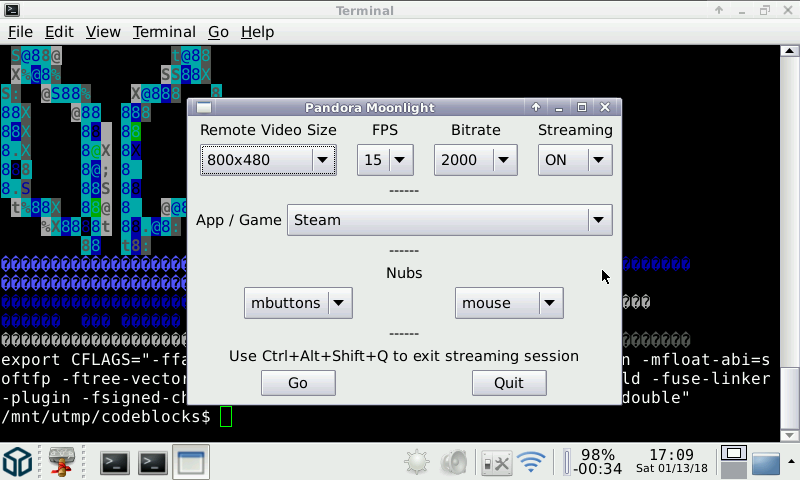This screenshot has height=480, width=800.
Task: Click the clock showing 17:09
Action: coord(671,461)
